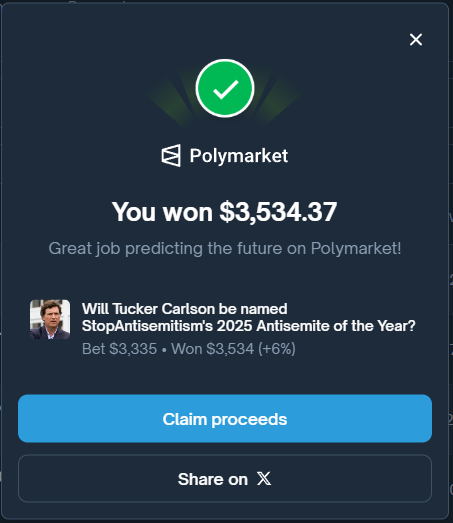Click the Polymarket logo icon
453x523 pixels.
coord(171,155)
